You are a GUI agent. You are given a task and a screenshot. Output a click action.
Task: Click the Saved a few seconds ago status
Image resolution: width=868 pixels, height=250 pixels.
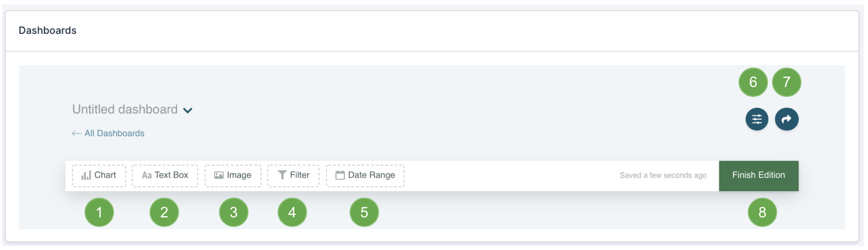(663, 175)
